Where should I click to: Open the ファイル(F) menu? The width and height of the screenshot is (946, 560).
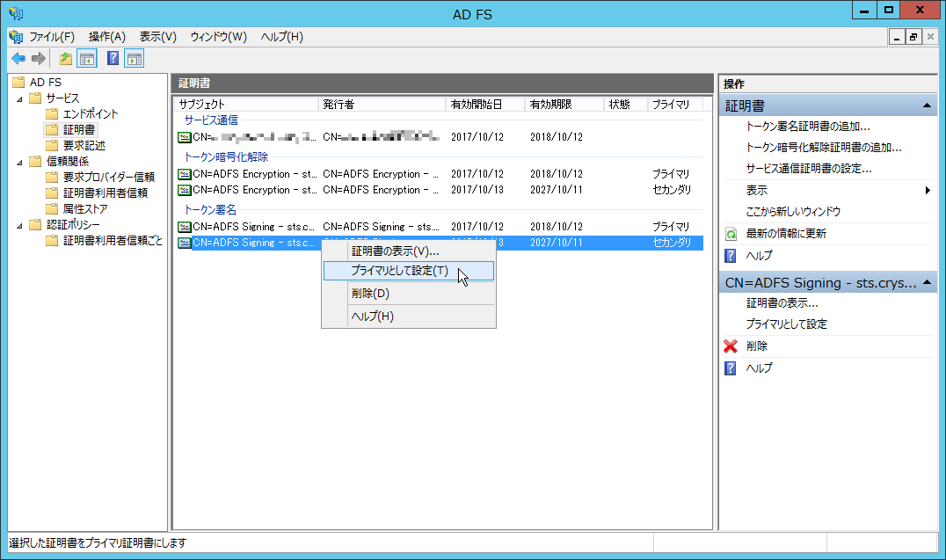point(52,37)
